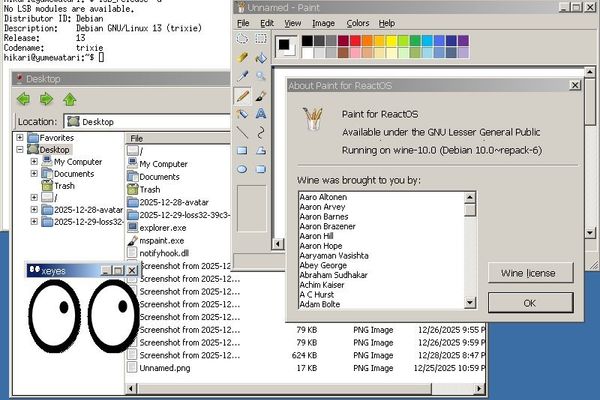Pick the Fill bucket tool in Paint
Viewport: 600px width, 400px height.
[261, 57]
